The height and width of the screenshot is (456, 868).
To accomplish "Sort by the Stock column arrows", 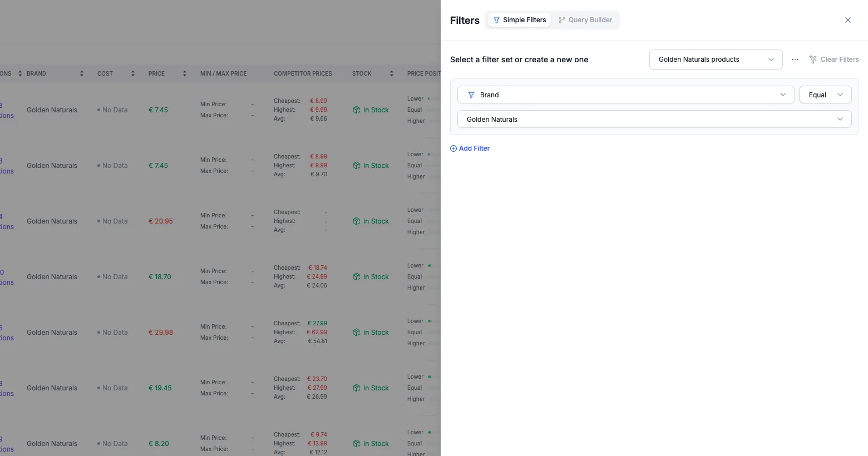I will pyautogui.click(x=392, y=73).
